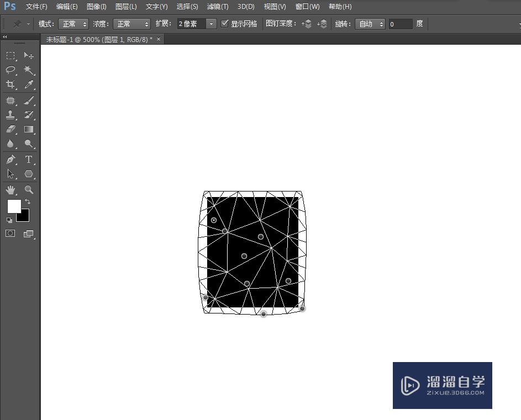Open the 视图(V) menu
The width and height of the screenshot is (521, 420).
pyautogui.click(x=275, y=7)
